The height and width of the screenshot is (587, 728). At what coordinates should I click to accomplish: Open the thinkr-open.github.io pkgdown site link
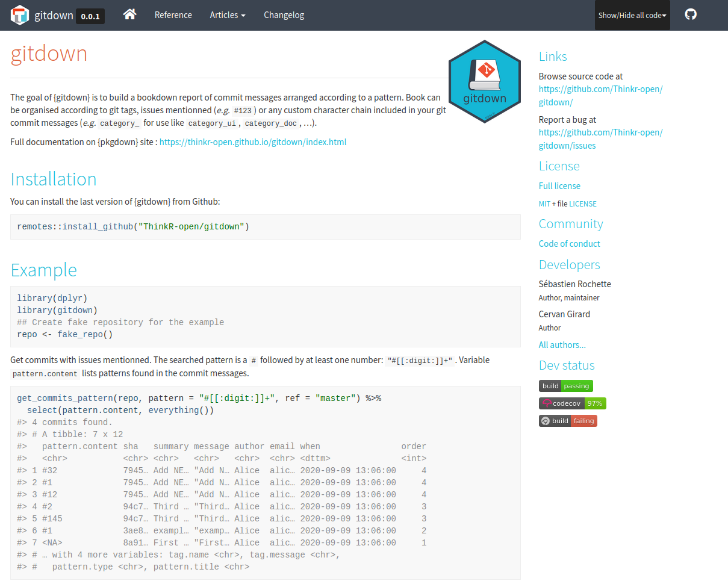pos(253,142)
